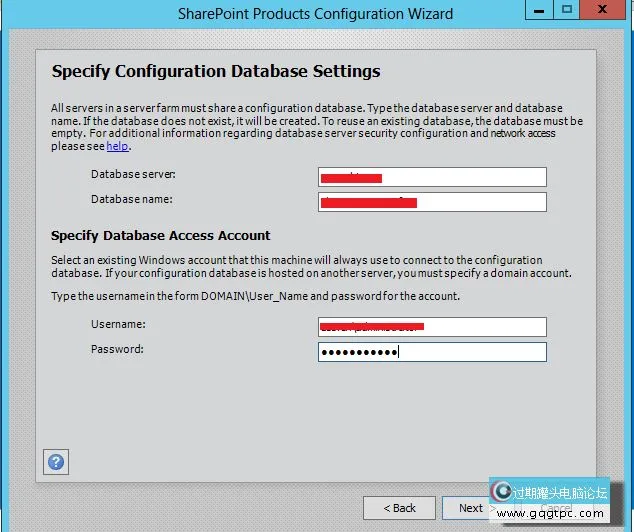Place cursor in the Password field
This screenshot has width=634, height=532.
pos(432,352)
